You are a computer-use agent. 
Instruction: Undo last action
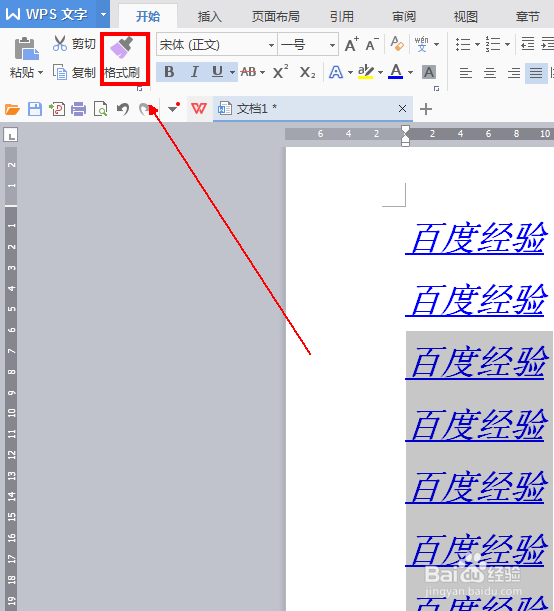coord(123,109)
